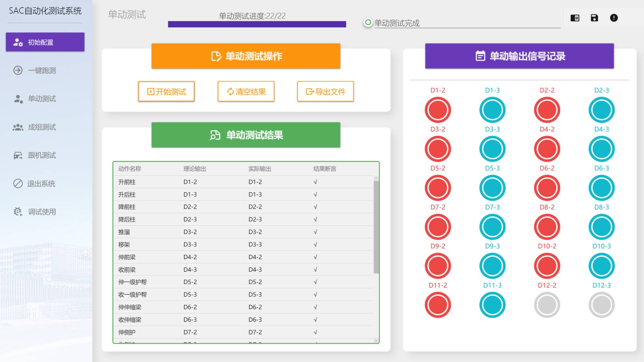Click the D1-2 red signal indicator

pyautogui.click(x=438, y=110)
